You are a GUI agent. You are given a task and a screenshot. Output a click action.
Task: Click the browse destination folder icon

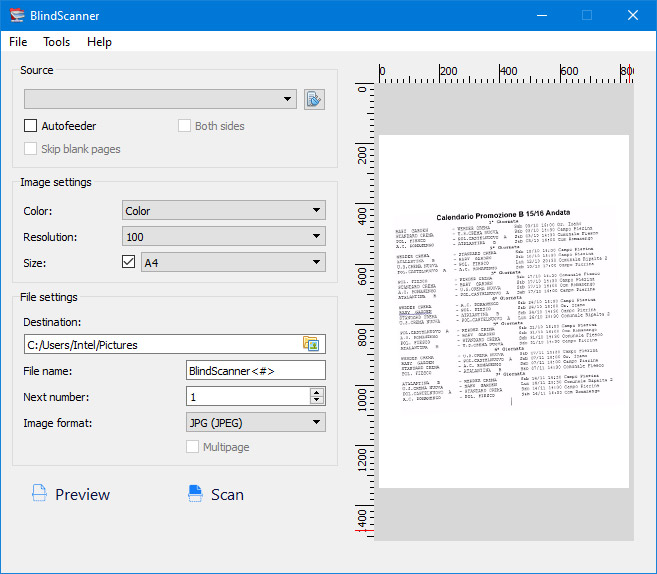click(311, 344)
